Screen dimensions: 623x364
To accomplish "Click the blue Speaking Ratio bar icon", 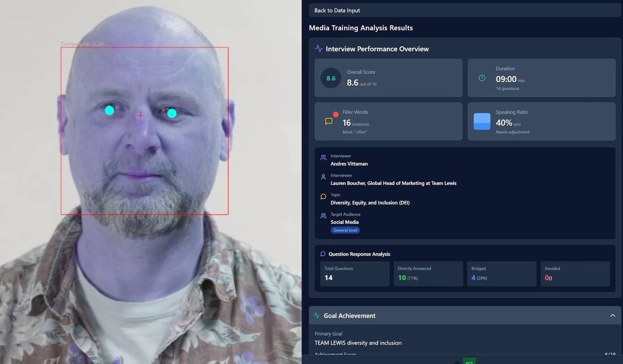I will click(482, 121).
